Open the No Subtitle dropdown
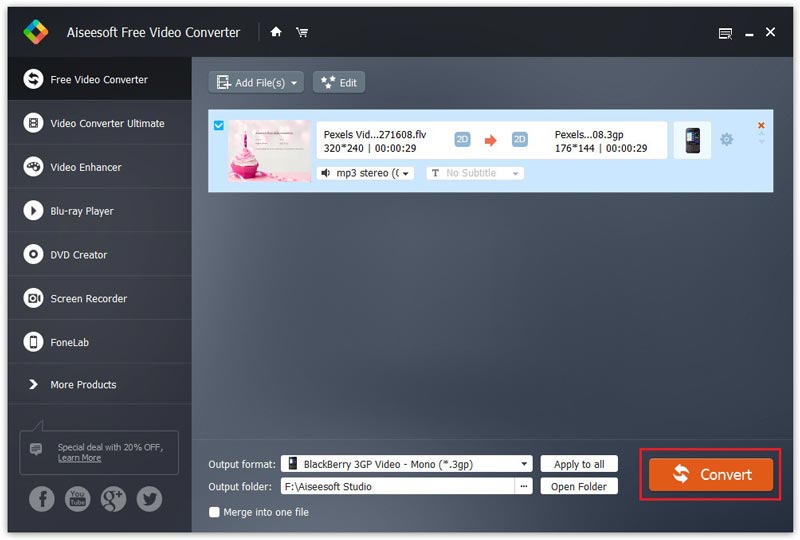This screenshot has height=540, width=800. (475, 173)
